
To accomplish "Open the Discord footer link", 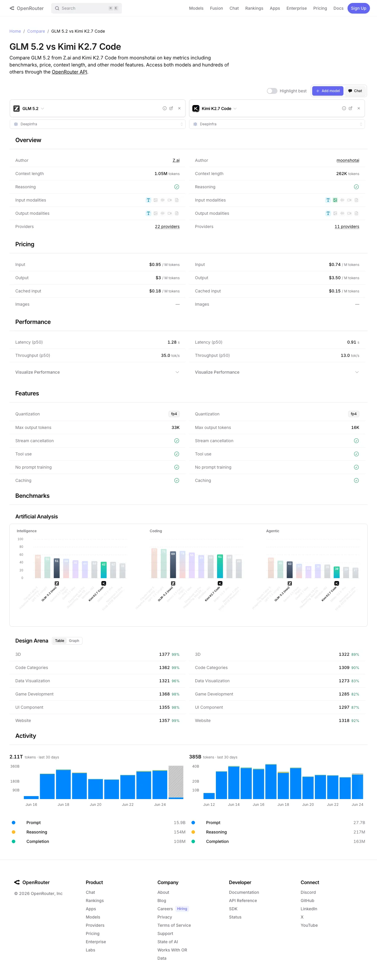I will tap(308, 892).
